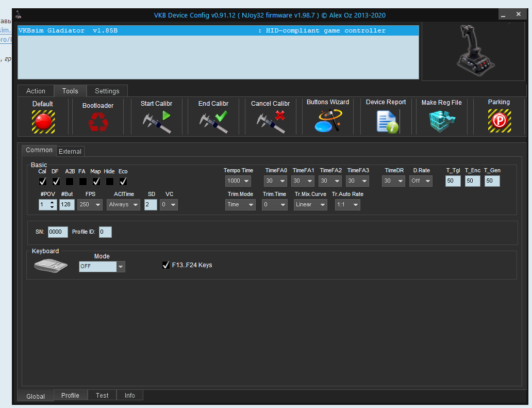Click the keyboard image in Keyboard section
The height and width of the screenshot is (408, 532).
tap(51, 265)
